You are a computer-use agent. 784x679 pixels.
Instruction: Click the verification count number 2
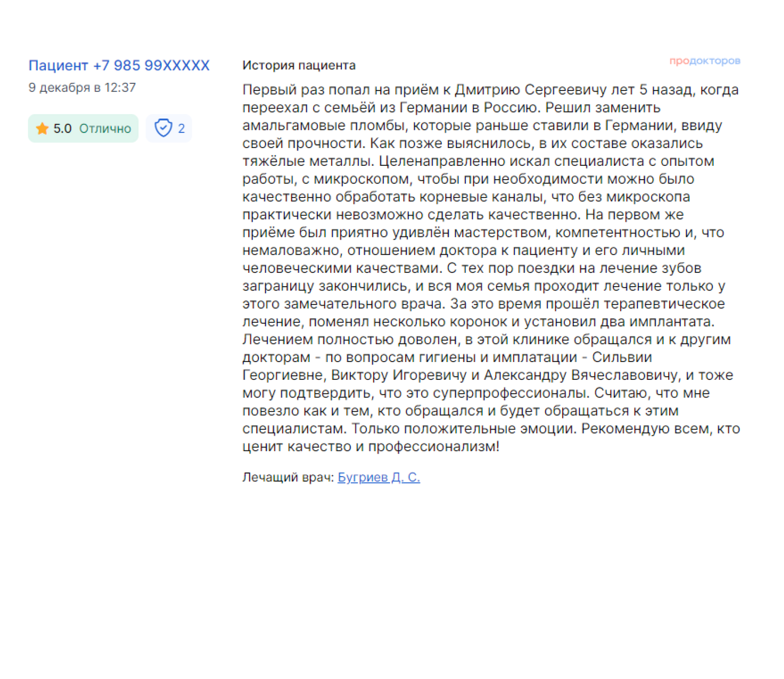(181, 128)
